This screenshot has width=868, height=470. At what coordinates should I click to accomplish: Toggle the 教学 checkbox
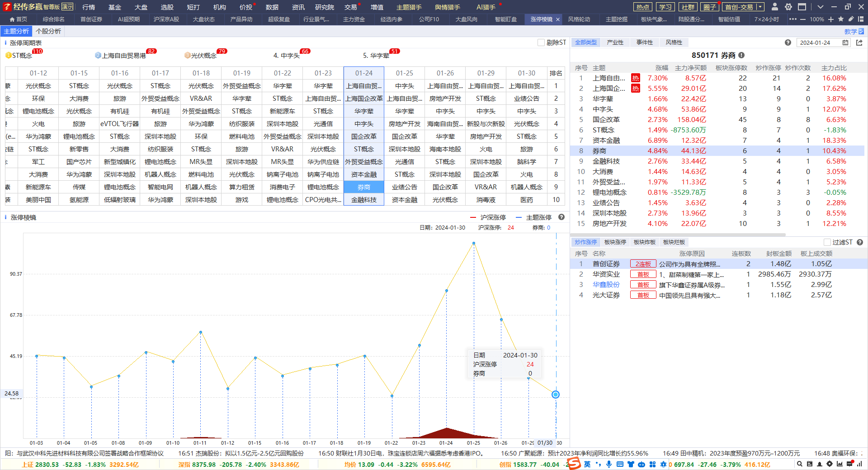pos(861,31)
